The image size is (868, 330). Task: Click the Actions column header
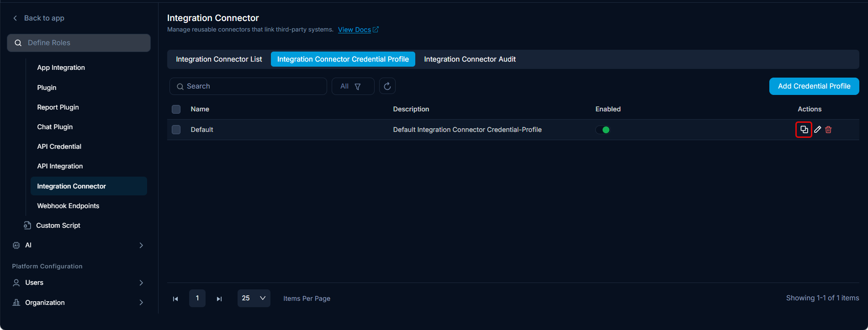click(x=810, y=109)
